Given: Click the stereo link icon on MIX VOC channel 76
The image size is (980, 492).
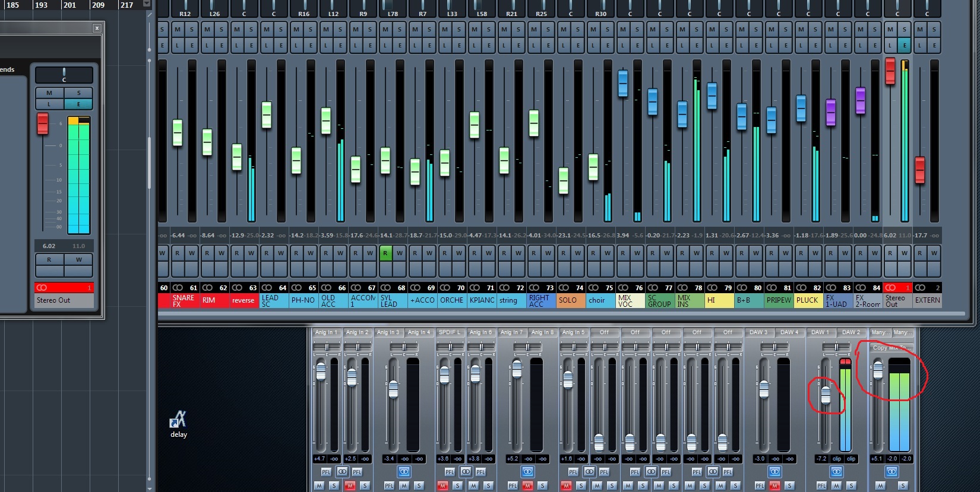Looking at the screenshot, I should tap(623, 288).
